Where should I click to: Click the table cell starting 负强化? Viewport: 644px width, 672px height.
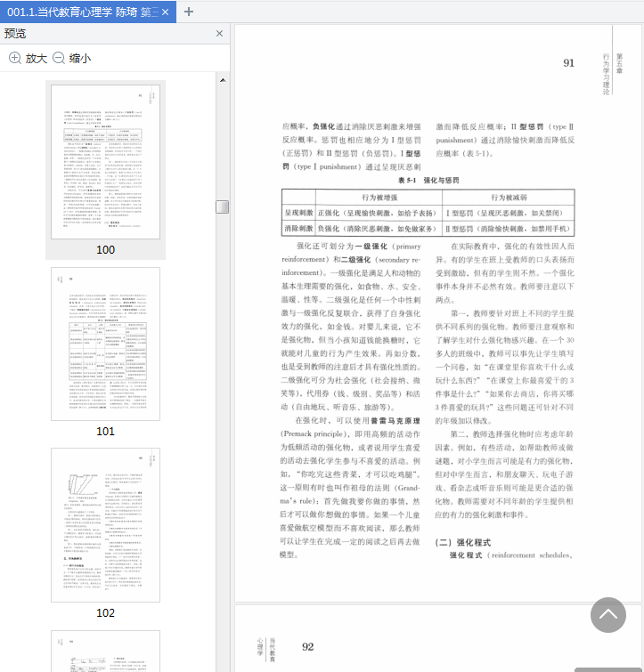click(x=377, y=229)
